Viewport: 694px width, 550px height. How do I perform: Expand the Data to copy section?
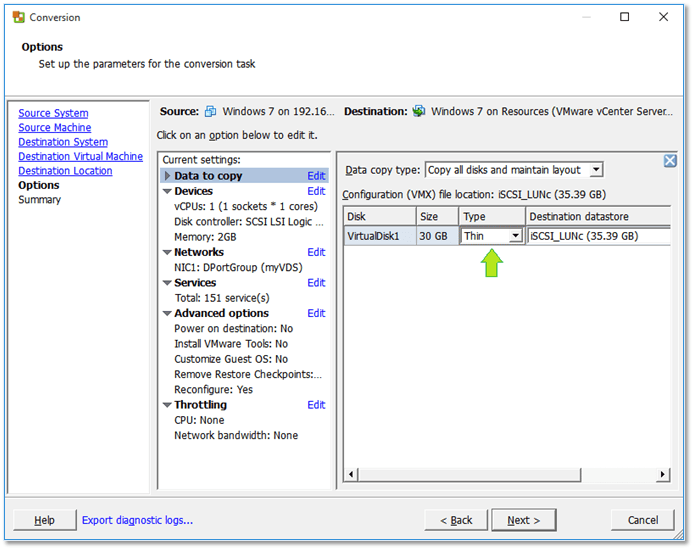click(x=167, y=176)
